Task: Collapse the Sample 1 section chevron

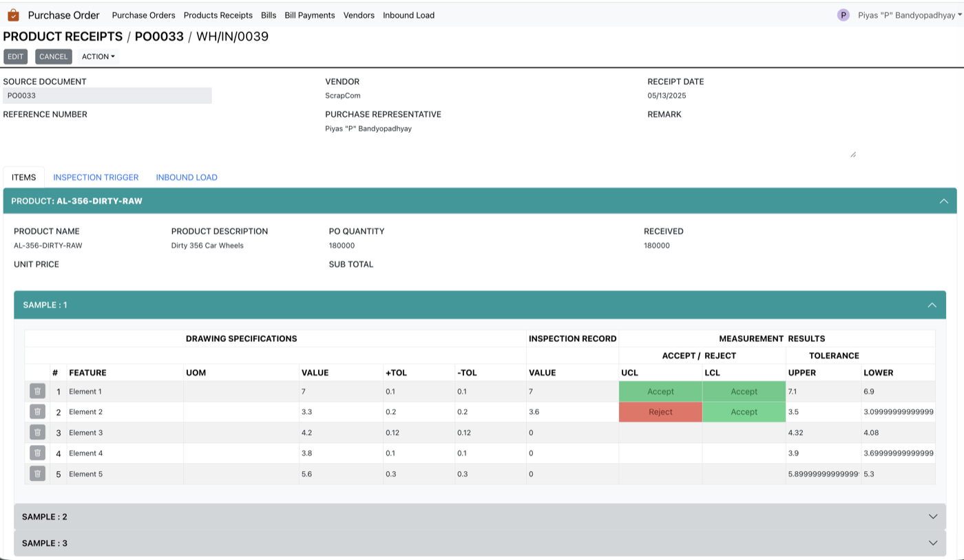Action: [x=932, y=305]
